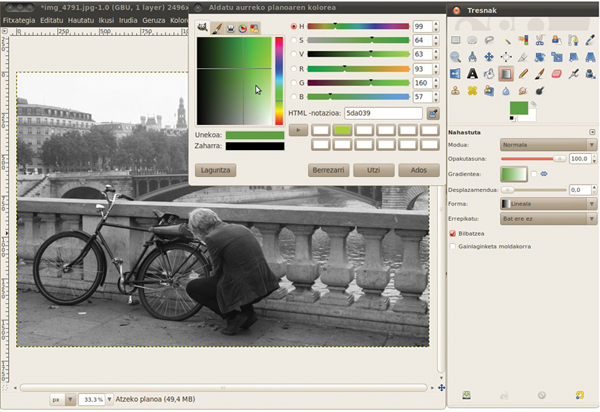This screenshot has width=600, height=412.
Task: Select the Clone stamp tool
Action: pos(455,91)
